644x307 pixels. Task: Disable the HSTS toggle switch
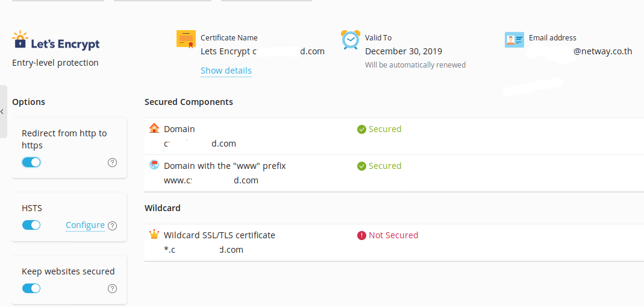point(31,225)
